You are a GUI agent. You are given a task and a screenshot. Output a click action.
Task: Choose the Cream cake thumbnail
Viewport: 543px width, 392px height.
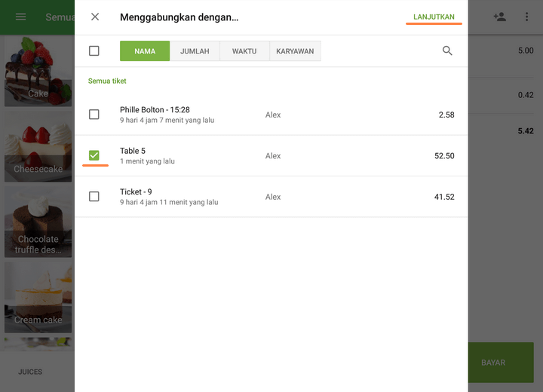pyautogui.click(x=38, y=298)
